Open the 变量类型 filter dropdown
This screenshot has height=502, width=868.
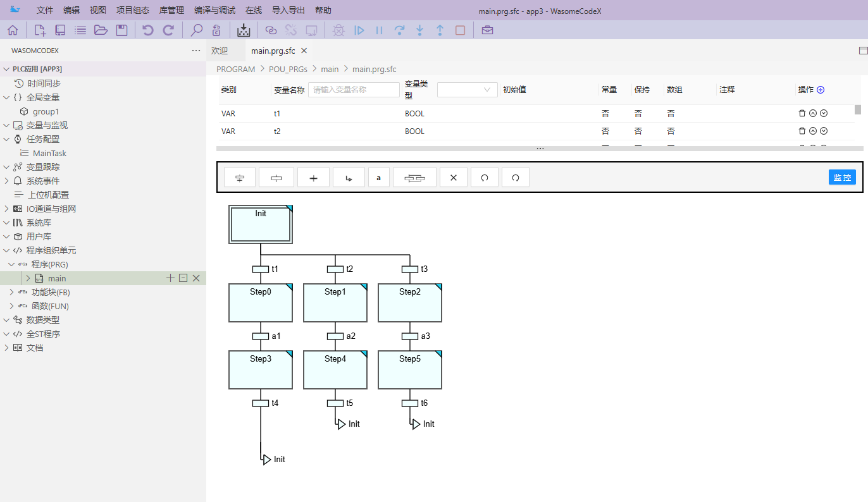(468, 90)
